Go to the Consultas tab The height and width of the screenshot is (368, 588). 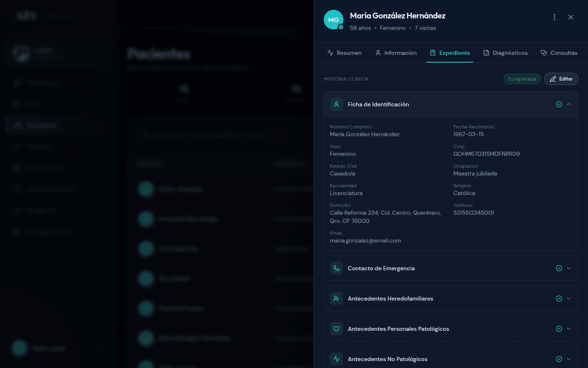pyautogui.click(x=559, y=53)
